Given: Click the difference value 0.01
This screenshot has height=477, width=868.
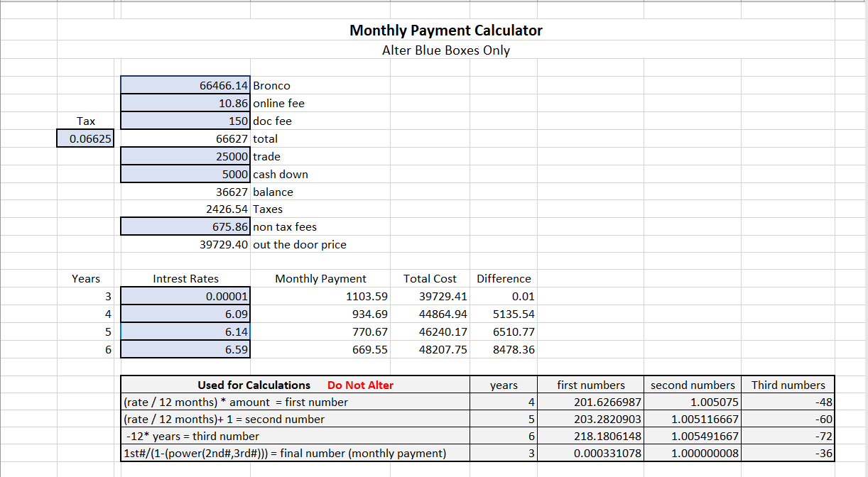Looking at the screenshot, I should (523, 297).
